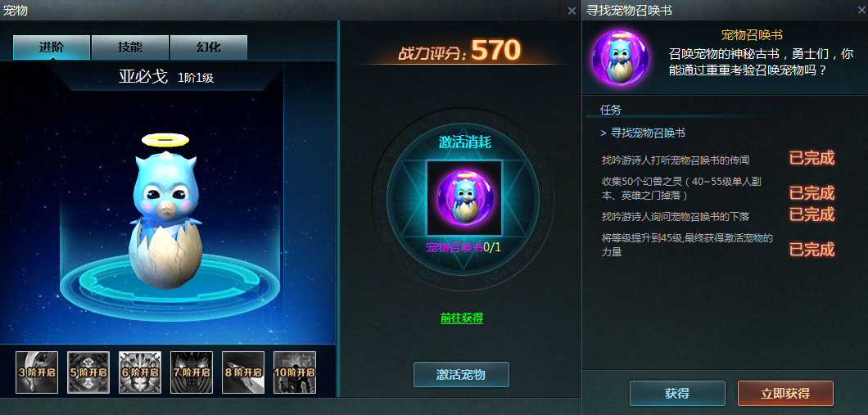Screen dimensions: 868x415
Task: Click the 立即获得 button
Action: pos(785,394)
